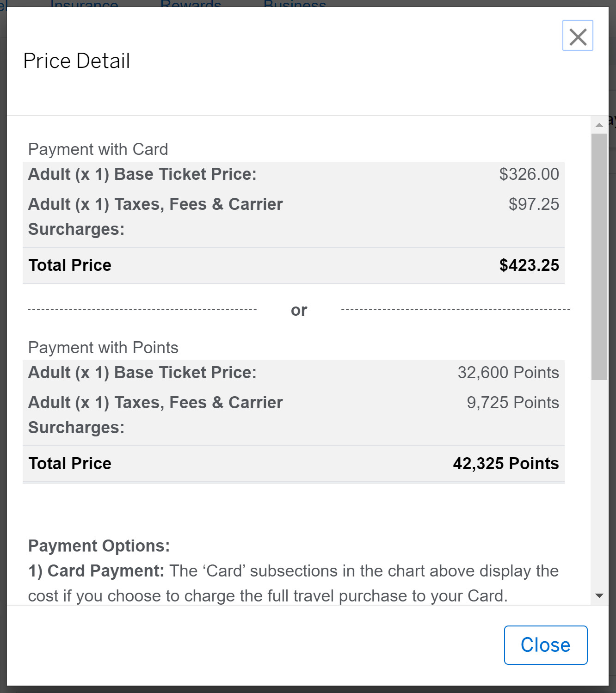Click the scrollbar track below the thumb
This screenshot has width=616, height=693.
(599, 485)
